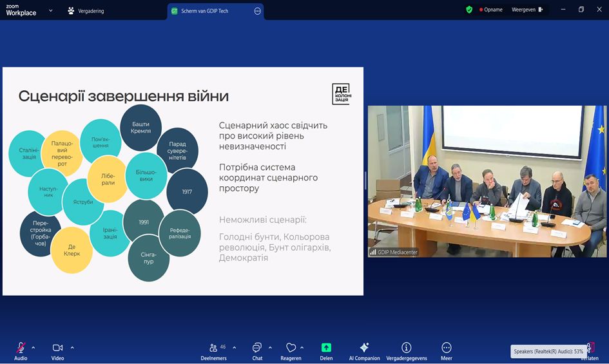609x364 pixels.
Task: Click the green encryption shield icon
Action: (469, 10)
